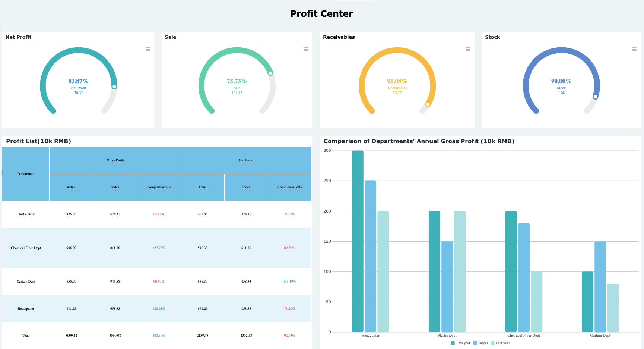Click the 671.25 net profit actual cell
This screenshot has height=349, width=644.
[203, 309]
